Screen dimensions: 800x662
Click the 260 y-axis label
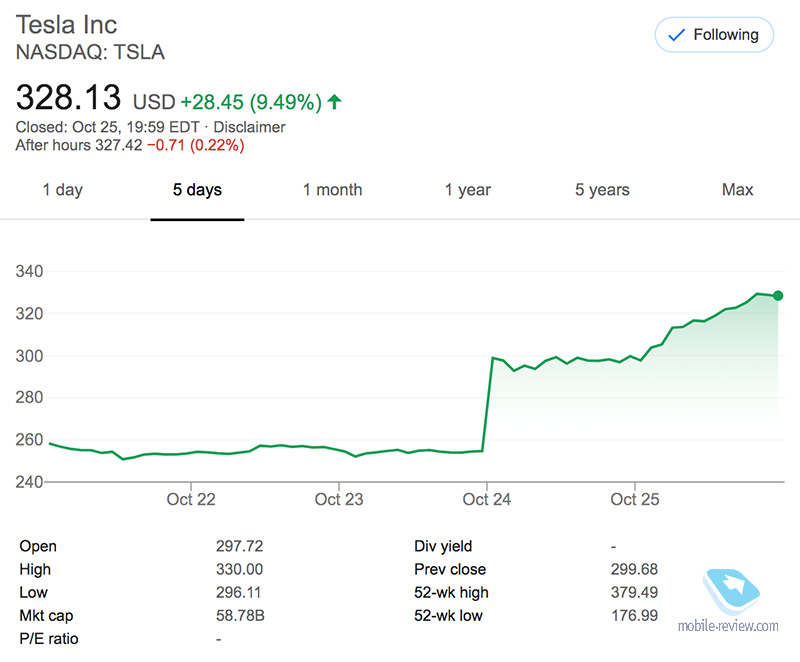pos(30,440)
